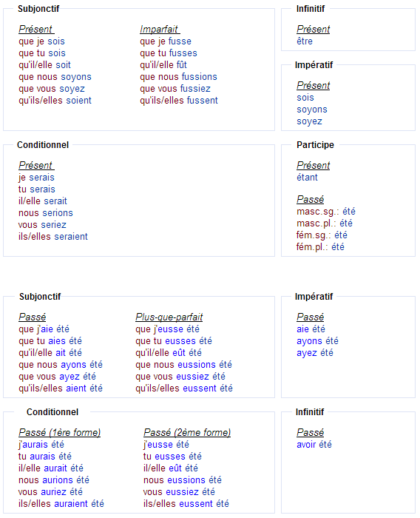Screen dimensions: 420x518
Task: Click the Participe Passé heading
Action: pyautogui.click(x=310, y=200)
